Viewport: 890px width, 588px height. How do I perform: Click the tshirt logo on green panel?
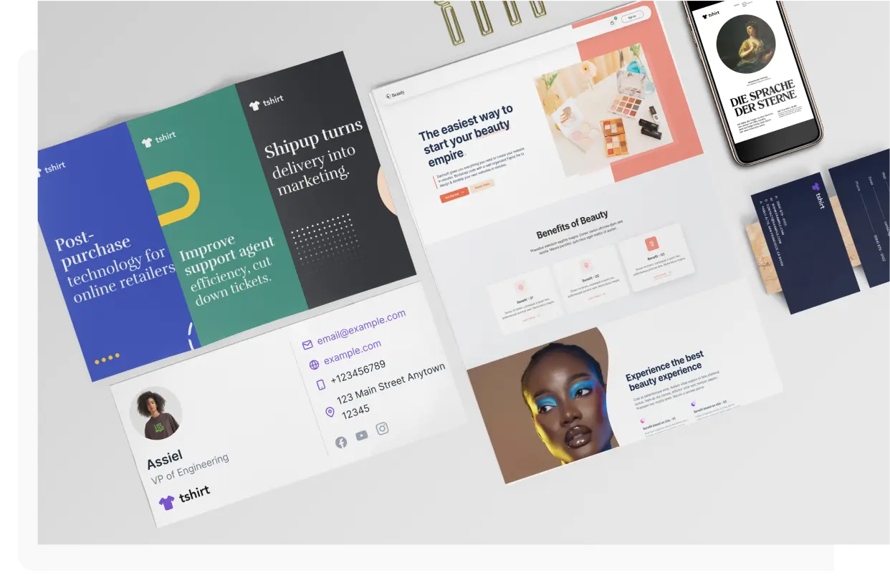click(158, 139)
